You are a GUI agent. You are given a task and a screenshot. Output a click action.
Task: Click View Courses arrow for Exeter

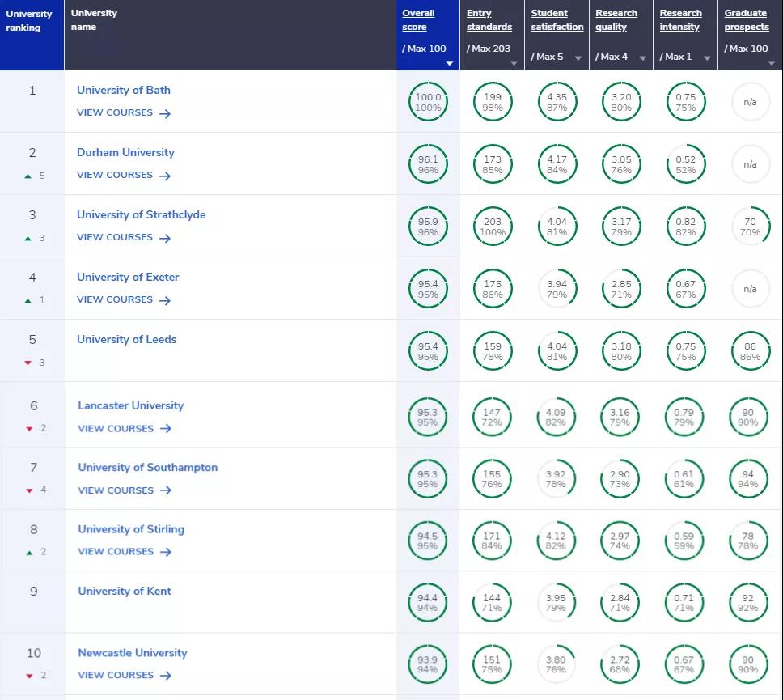coord(165,300)
